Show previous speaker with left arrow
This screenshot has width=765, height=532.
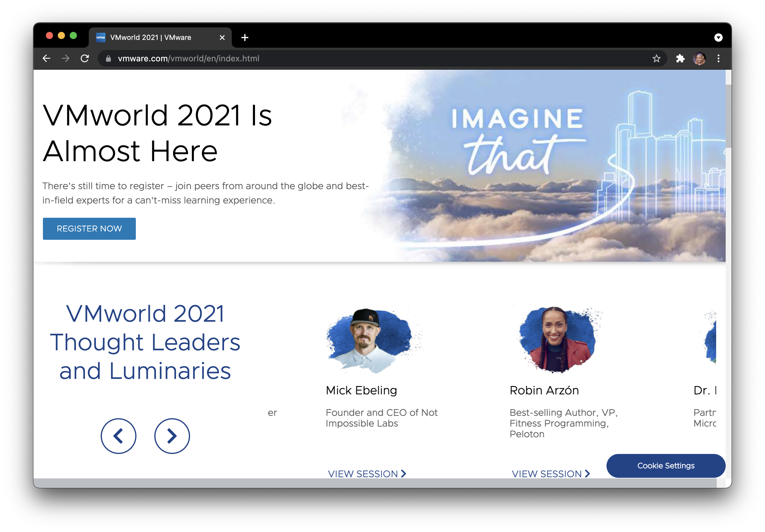click(x=118, y=436)
